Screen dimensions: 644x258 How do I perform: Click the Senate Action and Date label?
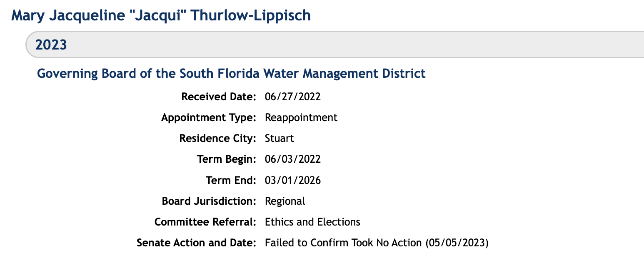tap(196, 243)
